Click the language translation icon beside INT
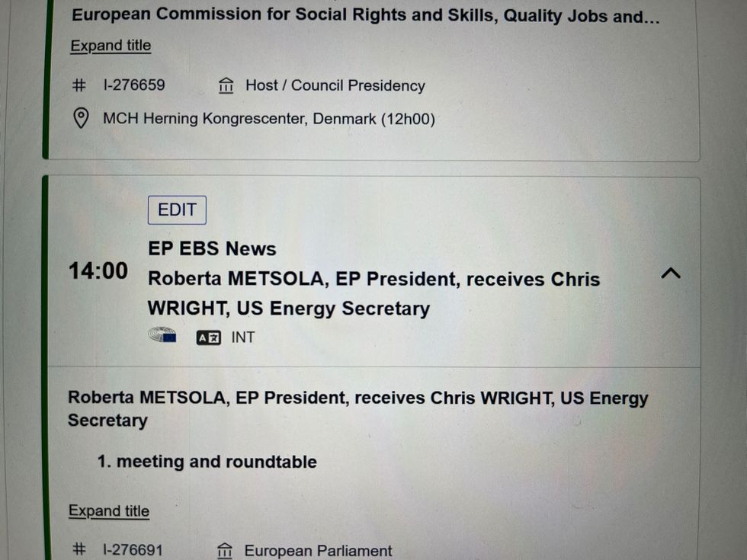This screenshot has width=747, height=560. [208, 337]
